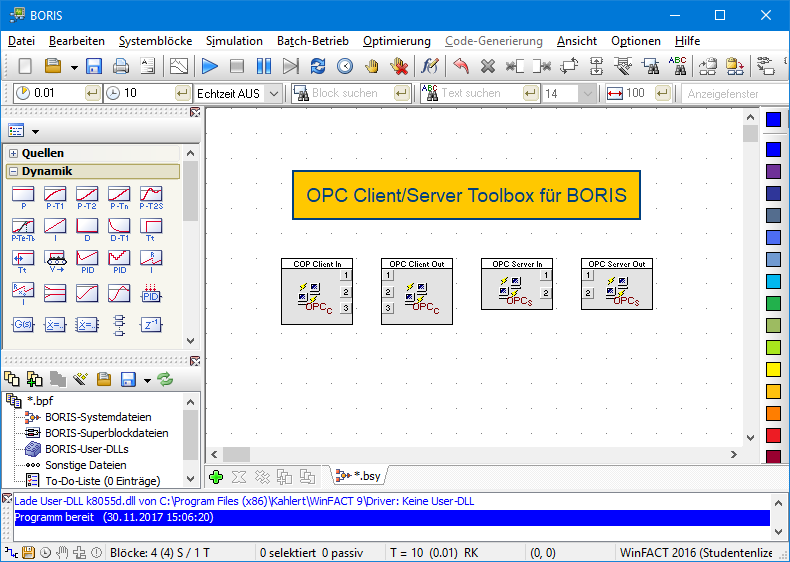Open dropdown arrow next to Open folder icon
790x562 pixels.
tap(74, 67)
